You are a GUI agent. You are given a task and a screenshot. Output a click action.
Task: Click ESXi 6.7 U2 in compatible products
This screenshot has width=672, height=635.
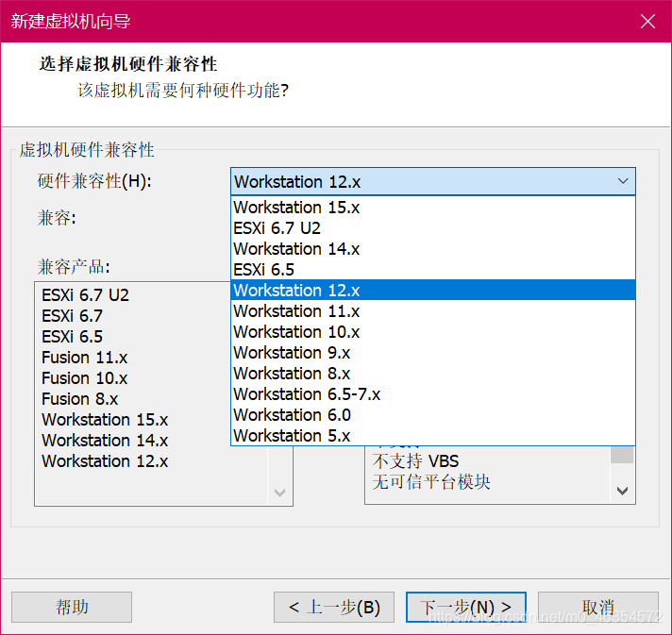pos(85,295)
